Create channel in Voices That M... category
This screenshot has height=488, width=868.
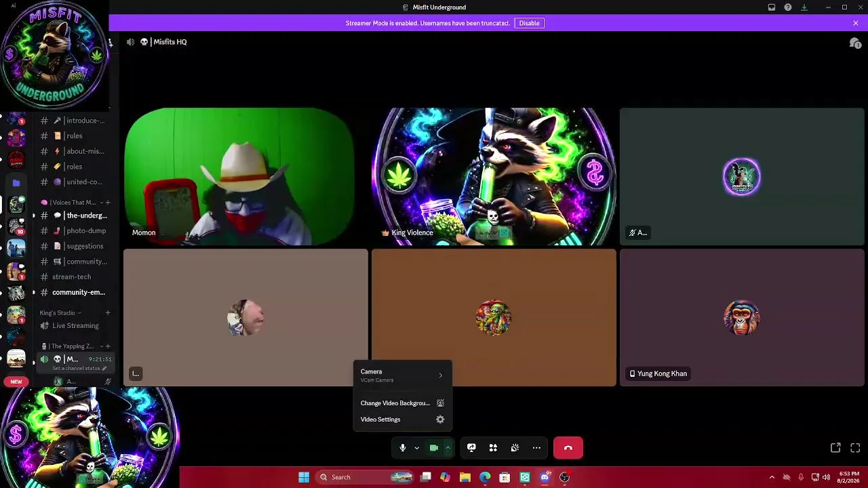(108, 203)
